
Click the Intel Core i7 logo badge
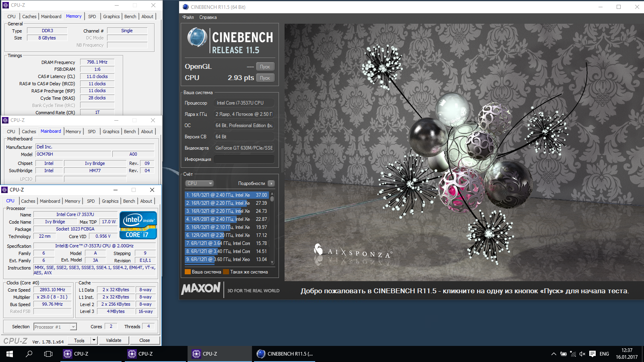(x=138, y=225)
